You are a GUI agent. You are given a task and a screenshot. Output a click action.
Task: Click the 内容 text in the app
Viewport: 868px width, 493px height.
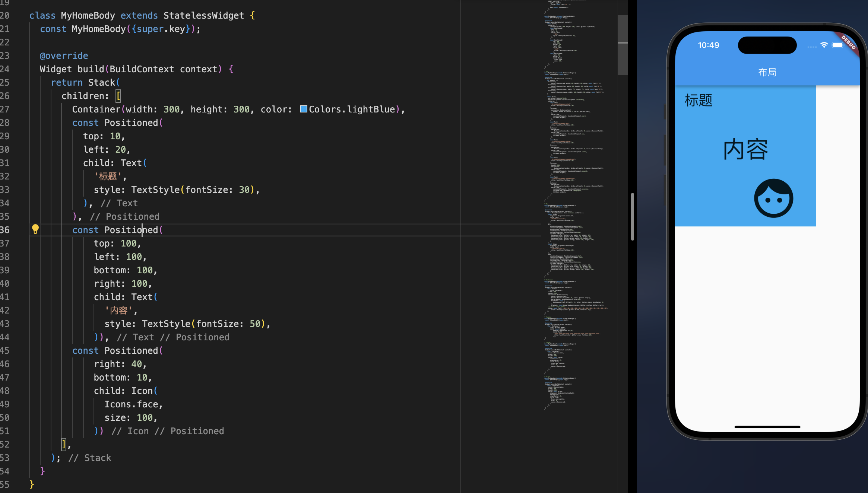coord(745,149)
